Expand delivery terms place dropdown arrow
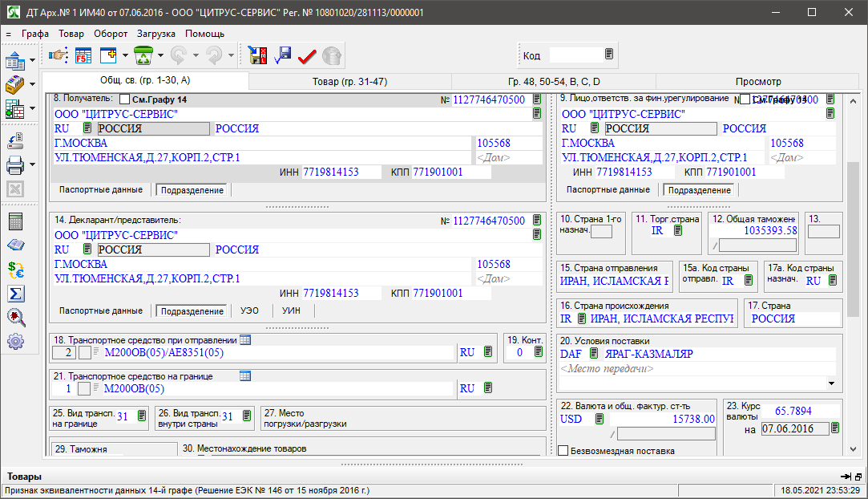The width and height of the screenshot is (868, 499). 831,383
